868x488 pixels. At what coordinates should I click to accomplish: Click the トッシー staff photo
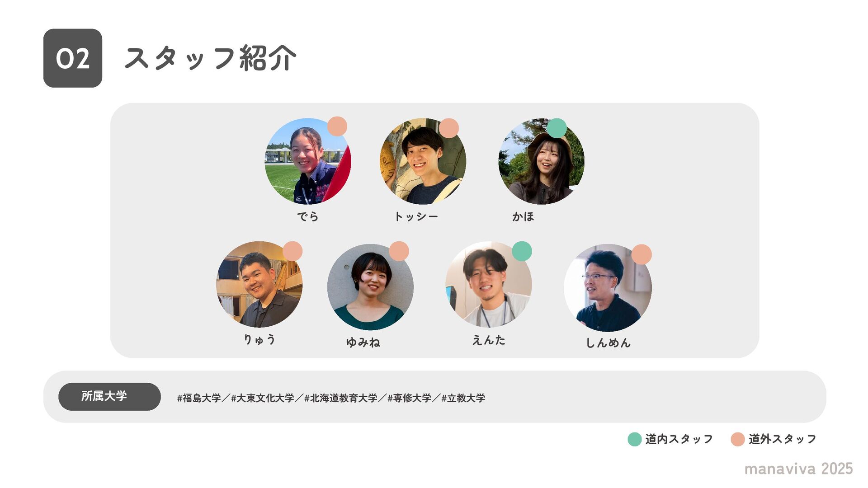click(423, 161)
